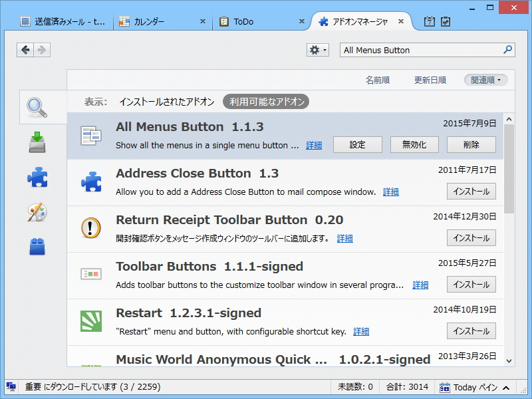View recent updates via green download arrow icon
The width and height of the screenshot is (532, 399).
[x=38, y=142]
